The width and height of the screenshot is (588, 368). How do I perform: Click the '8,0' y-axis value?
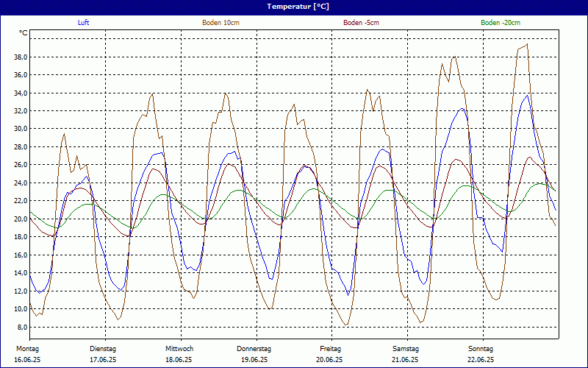click(23, 327)
